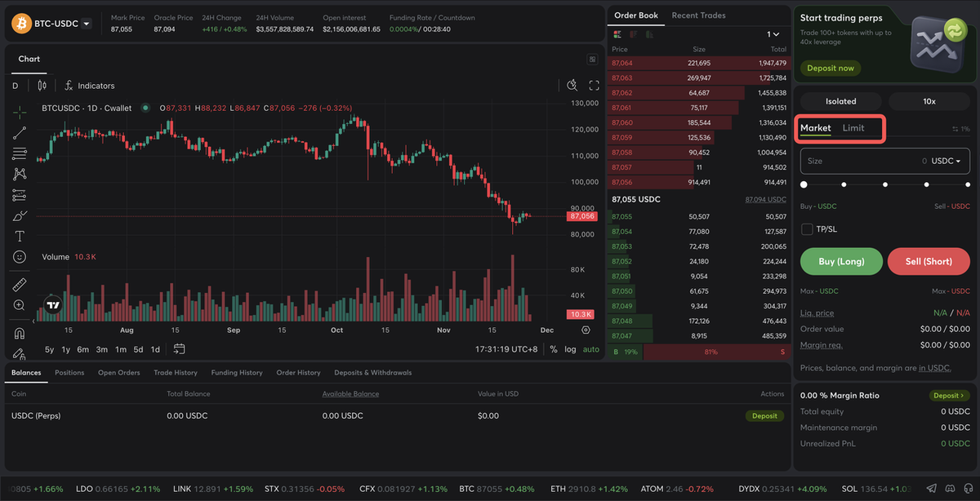Viewport: 980px width, 501px height.
Task: Open the chart settings gear
Action: 586,330
